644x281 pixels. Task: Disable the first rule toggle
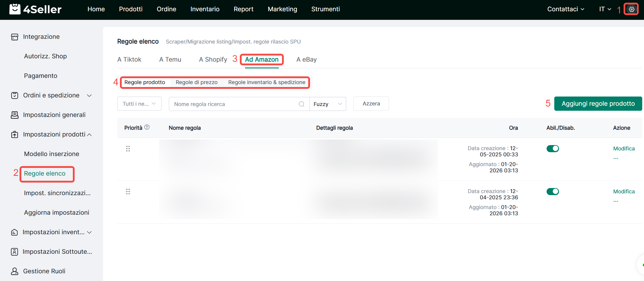click(x=553, y=149)
